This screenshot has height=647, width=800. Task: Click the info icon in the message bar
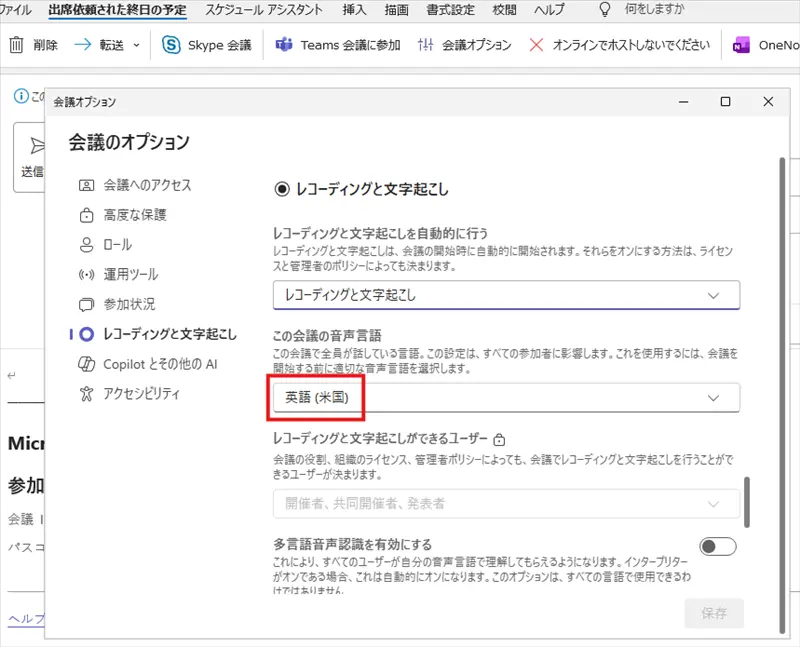click(21, 95)
